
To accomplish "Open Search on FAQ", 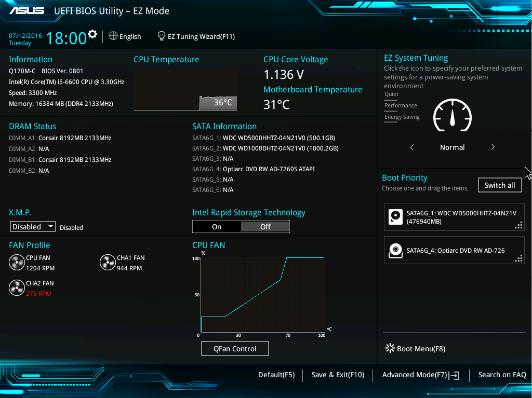I will 502,375.
